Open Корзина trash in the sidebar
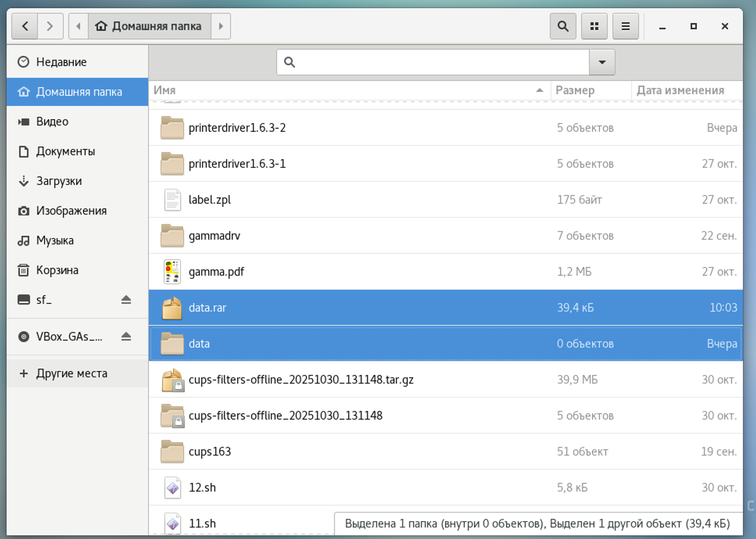The image size is (756, 539). click(x=57, y=270)
